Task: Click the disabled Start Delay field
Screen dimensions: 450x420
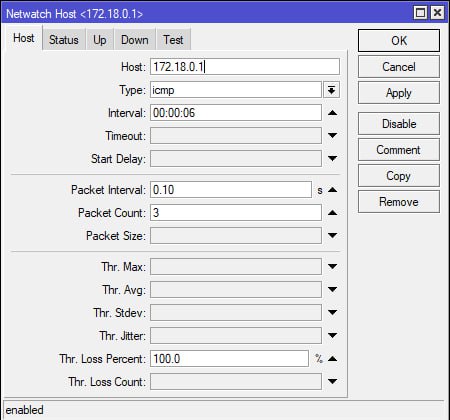Action: (236, 159)
